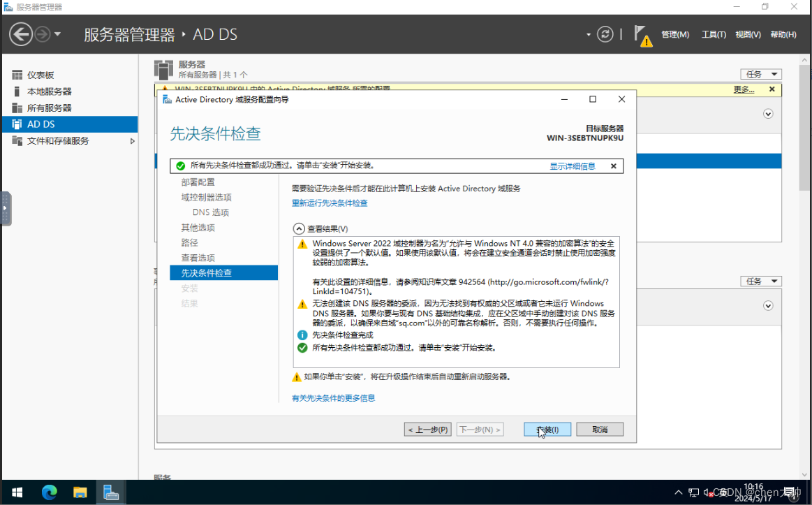Click the left edge side panel handle
Screen dimensions: 812x505
[x=6, y=208]
